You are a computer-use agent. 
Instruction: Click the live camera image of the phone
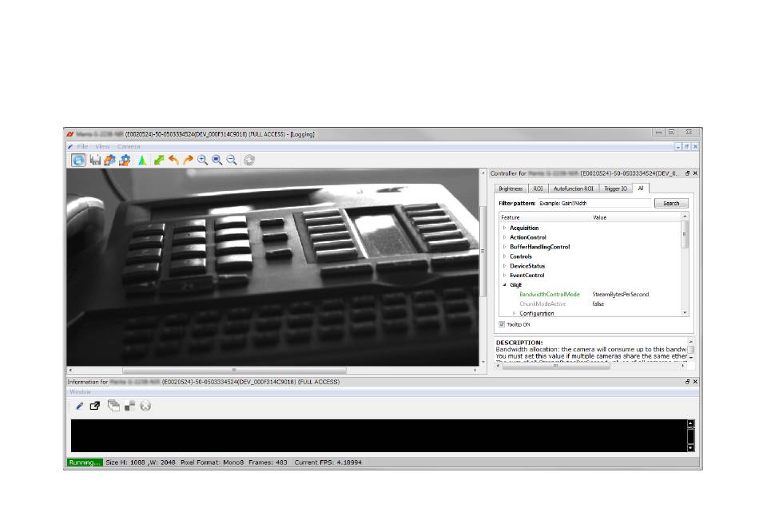[x=272, y=268]
